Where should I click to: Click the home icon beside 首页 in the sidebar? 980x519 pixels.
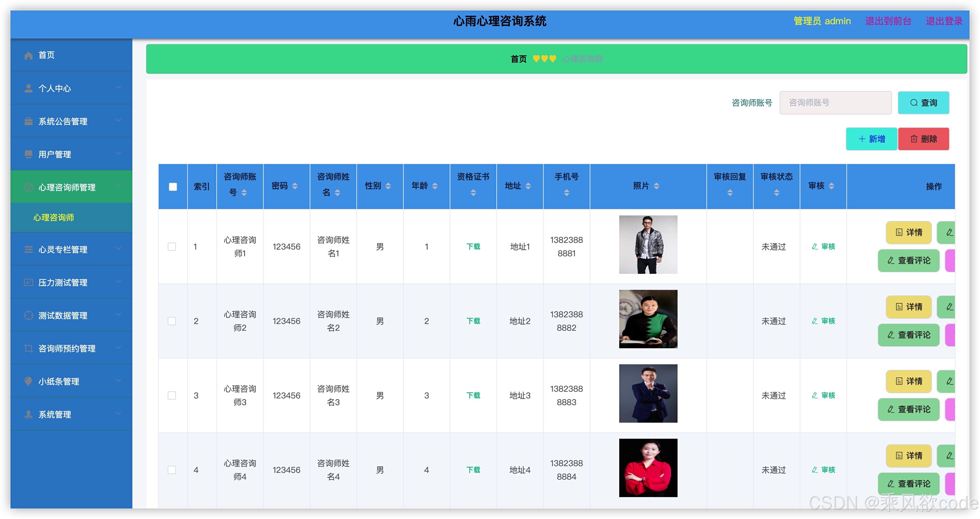click(x=29, y=55)
